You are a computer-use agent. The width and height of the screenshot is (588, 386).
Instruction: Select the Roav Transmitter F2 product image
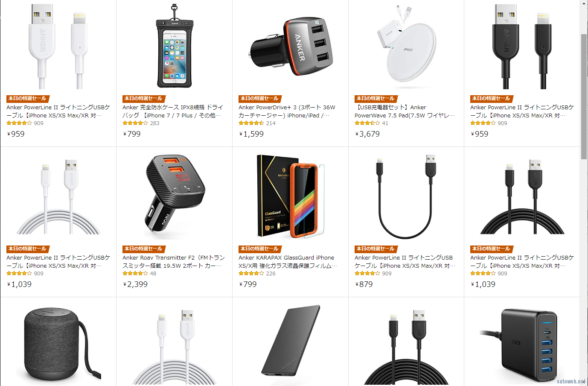coord(174,196)
